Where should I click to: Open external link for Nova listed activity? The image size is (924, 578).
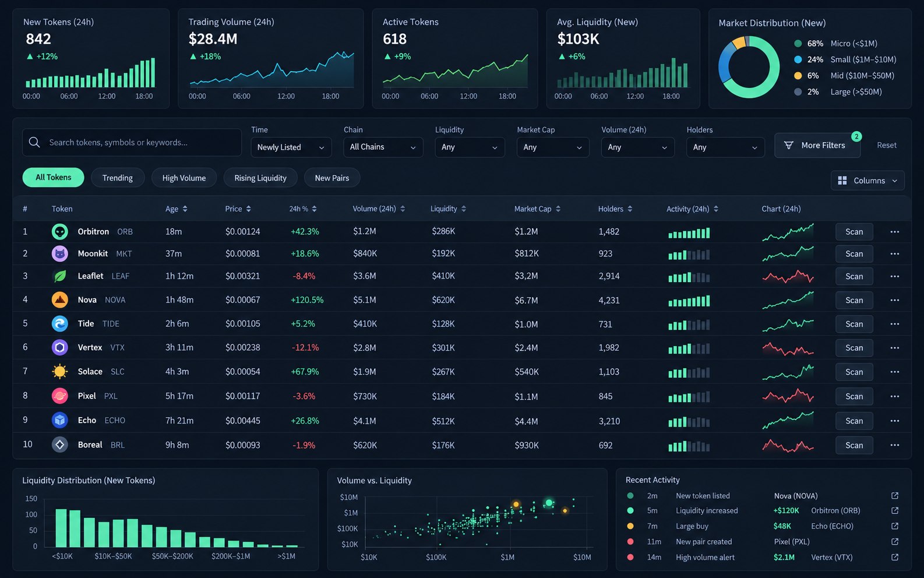[895, 496]
